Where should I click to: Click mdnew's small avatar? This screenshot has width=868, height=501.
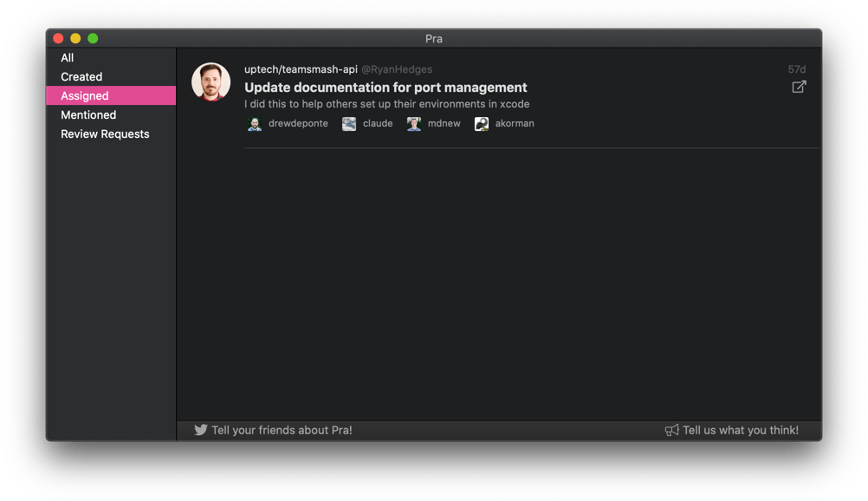[413, 124]
